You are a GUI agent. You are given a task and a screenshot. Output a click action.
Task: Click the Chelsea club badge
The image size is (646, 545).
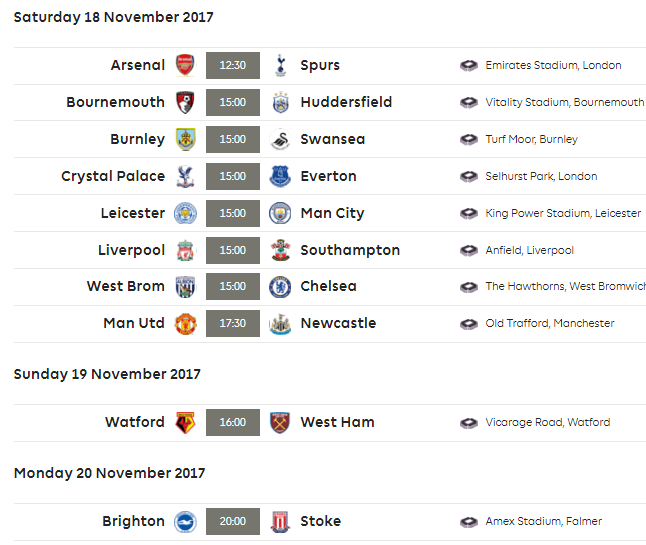point(280,287)
